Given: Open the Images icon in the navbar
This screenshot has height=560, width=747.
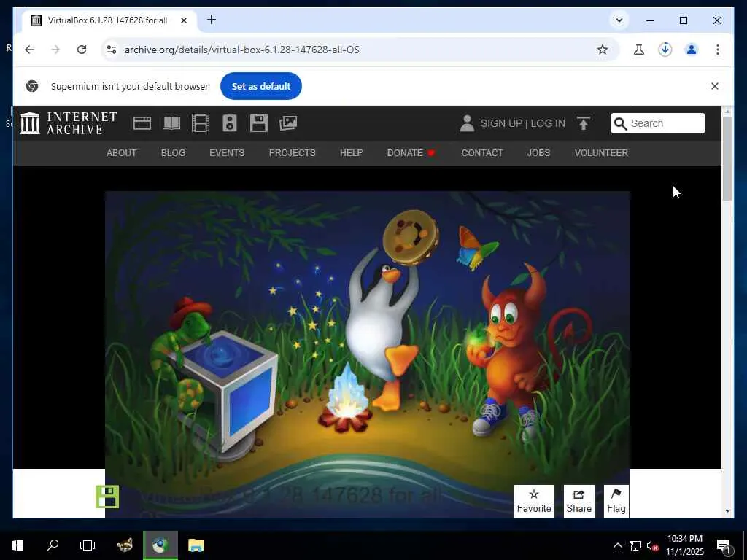Looking at the screenshot, I should click(288, 123).
